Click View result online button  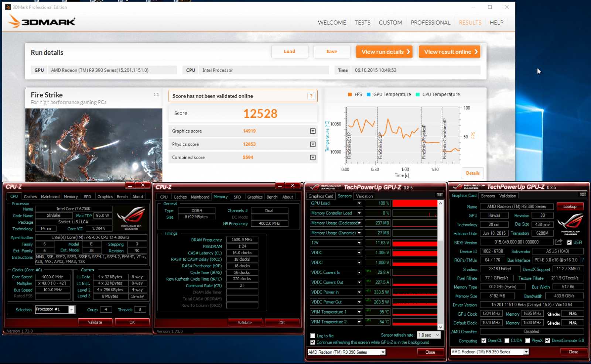point(450,52)
